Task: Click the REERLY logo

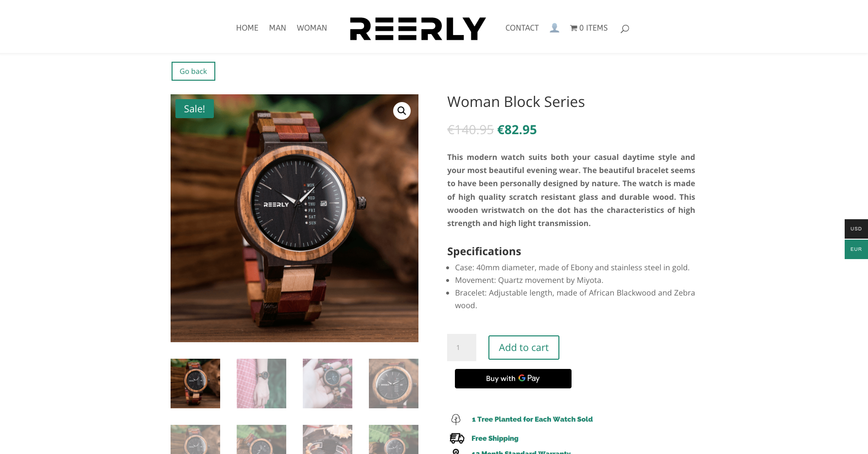Action: (417, 29)
